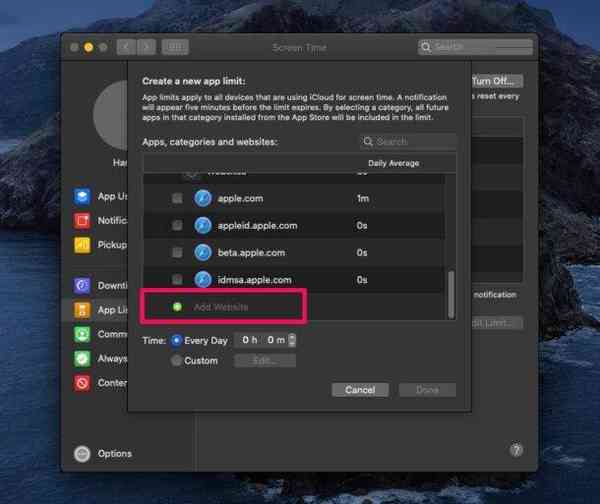Click Safari icon beside appleid.apple.com
Viewport: 600px width, 504px height.
pos(203,225)
